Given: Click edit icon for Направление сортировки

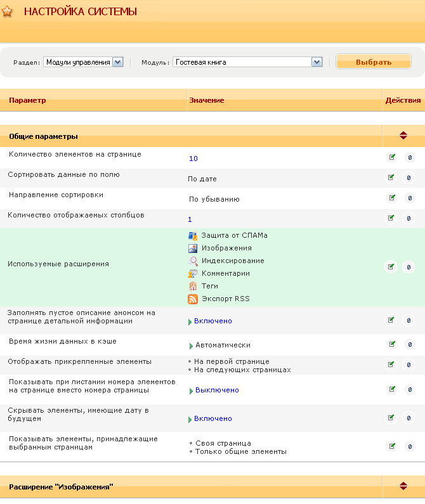Looking at the screenshot, I should [x=392, y=198].
